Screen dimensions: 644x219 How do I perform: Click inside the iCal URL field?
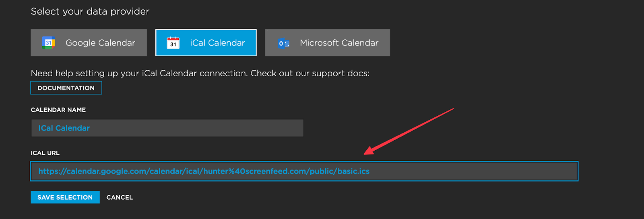(304, 171)
